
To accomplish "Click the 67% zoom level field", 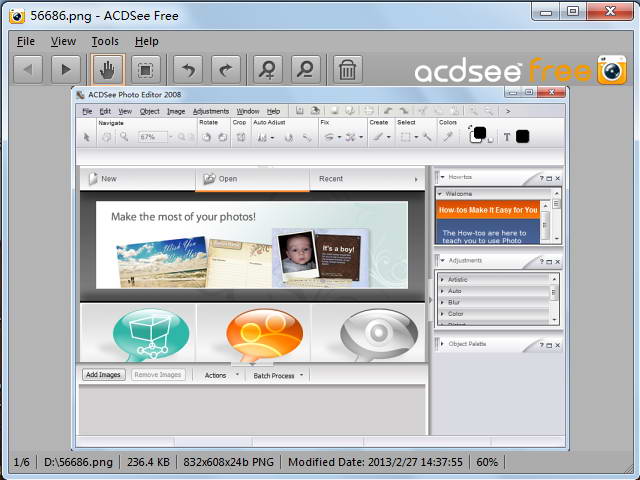I will click(x=152, y=137).
